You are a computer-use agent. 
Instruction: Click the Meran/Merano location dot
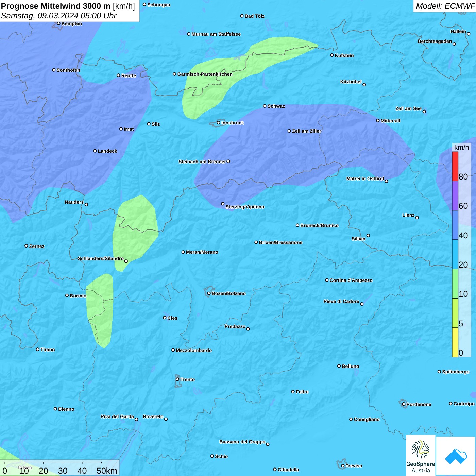click(x=183, y=252)
